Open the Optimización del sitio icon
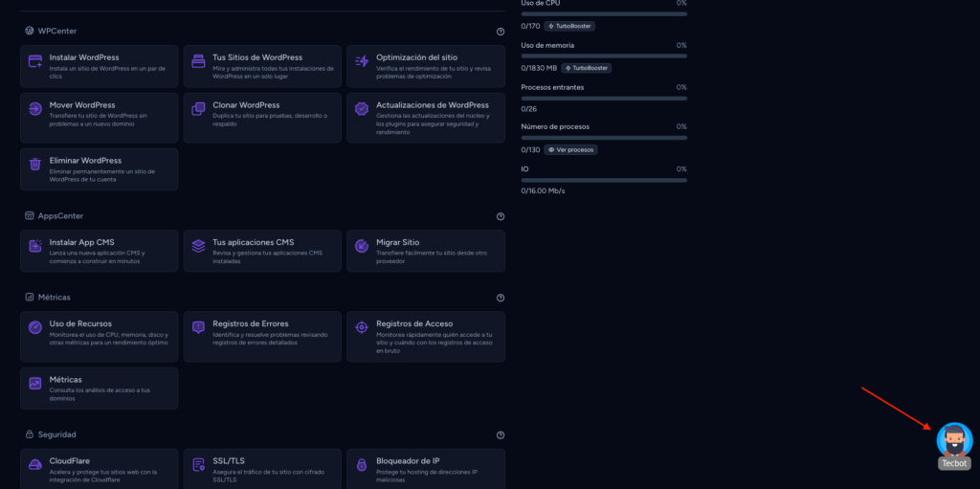The image size is (980, 489). (x=362, y=61)
